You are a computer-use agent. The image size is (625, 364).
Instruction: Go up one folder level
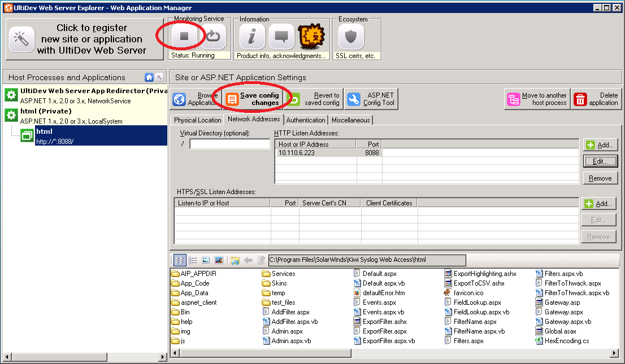coord(262,260)
